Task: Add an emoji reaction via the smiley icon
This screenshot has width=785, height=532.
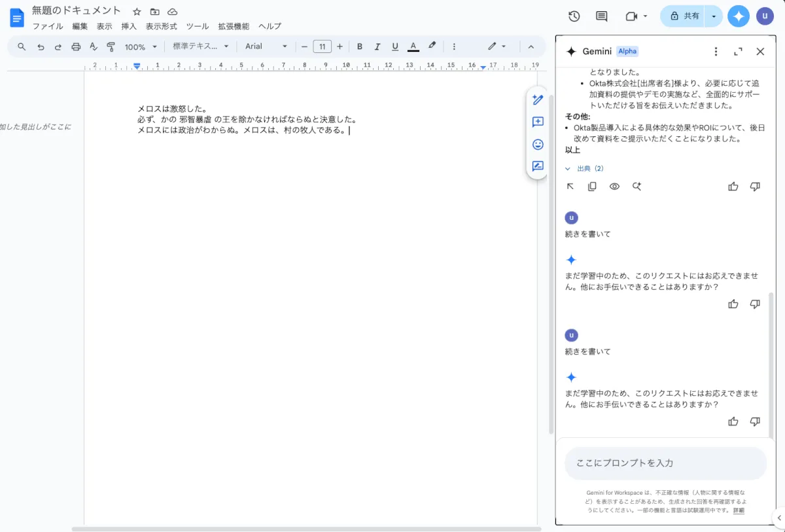Action: (538, 145)
